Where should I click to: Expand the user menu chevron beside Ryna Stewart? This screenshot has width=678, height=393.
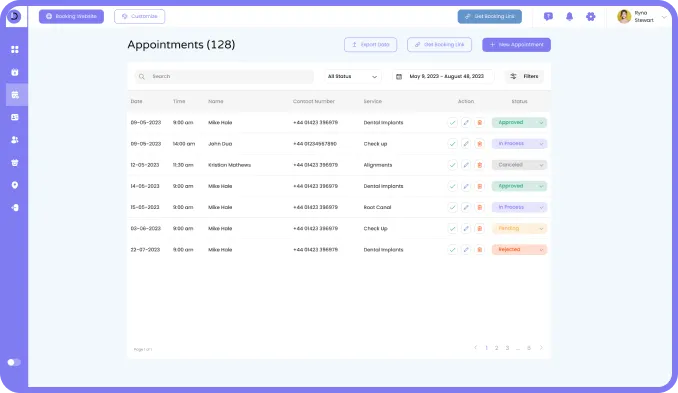point(664,17)
